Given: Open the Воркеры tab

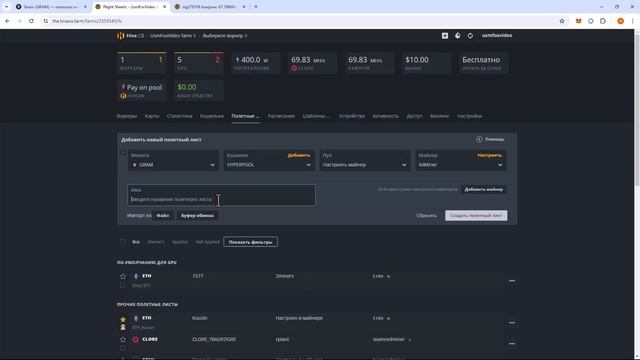Looking at the screenshot, I should point(127,116).
